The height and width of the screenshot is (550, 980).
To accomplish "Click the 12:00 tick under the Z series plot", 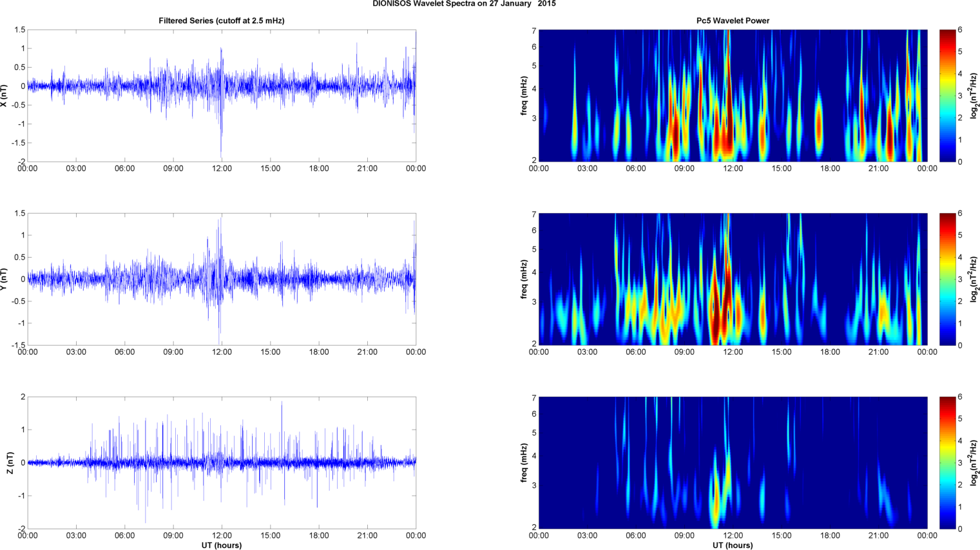I will (x=222, y=536).
